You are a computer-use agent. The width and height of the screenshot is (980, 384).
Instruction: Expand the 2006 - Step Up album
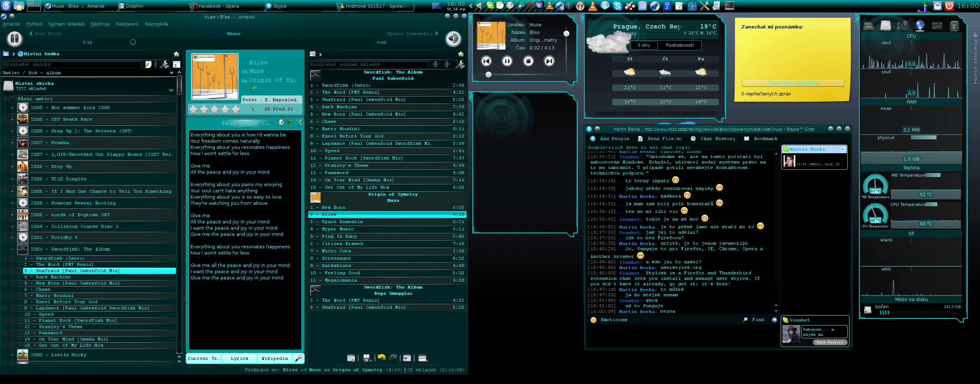click(x=12, y=167)
